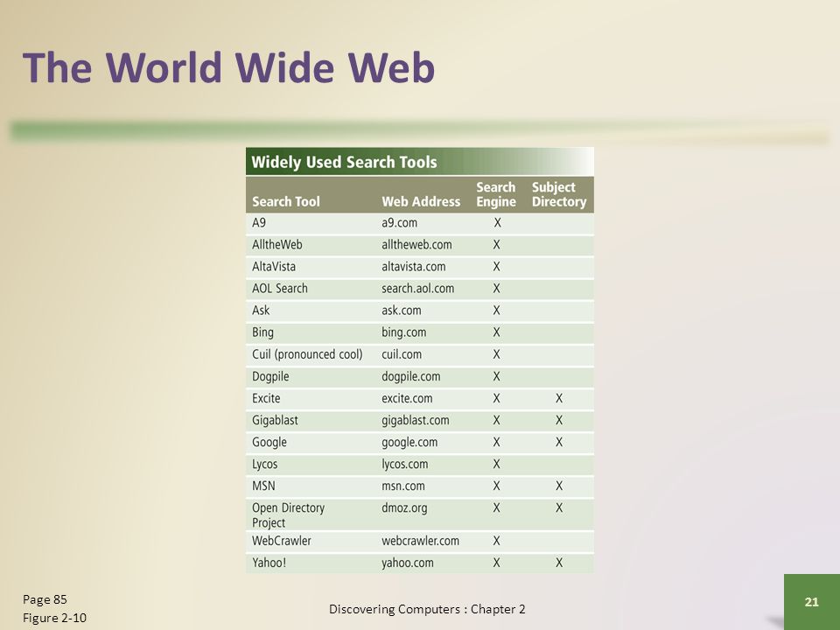Click Yahoo!'s Subject Directory X mark
The width and height of the screenshot is (840, 630).
559,563
